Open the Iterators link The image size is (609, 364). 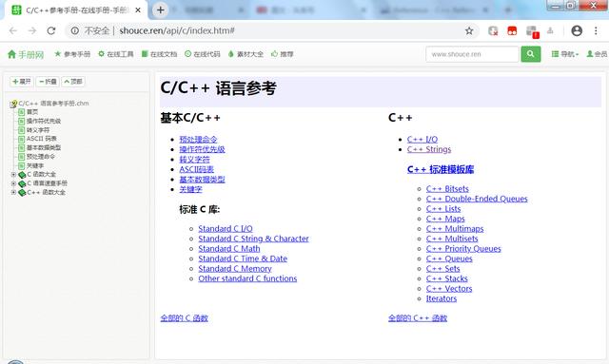click(442, 298)
